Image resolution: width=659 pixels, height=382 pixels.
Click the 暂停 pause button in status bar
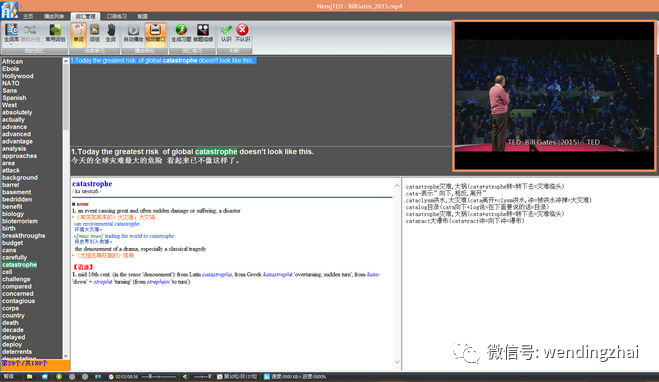pos(9,377)
